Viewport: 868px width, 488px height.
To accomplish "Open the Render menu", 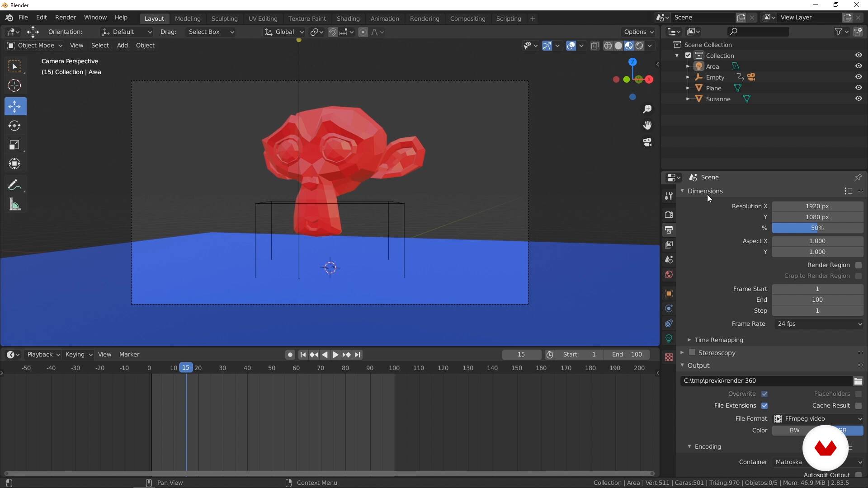I will 66,17.
